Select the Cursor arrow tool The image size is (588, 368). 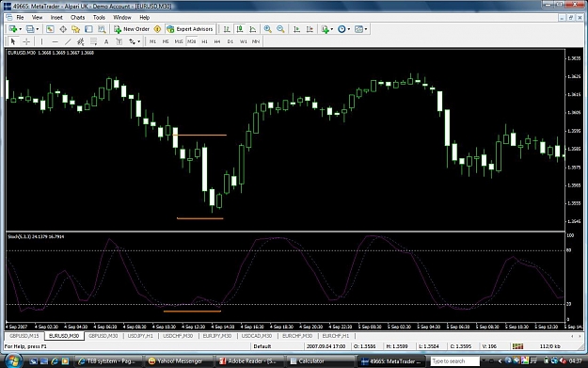click(x=13, y=41)
